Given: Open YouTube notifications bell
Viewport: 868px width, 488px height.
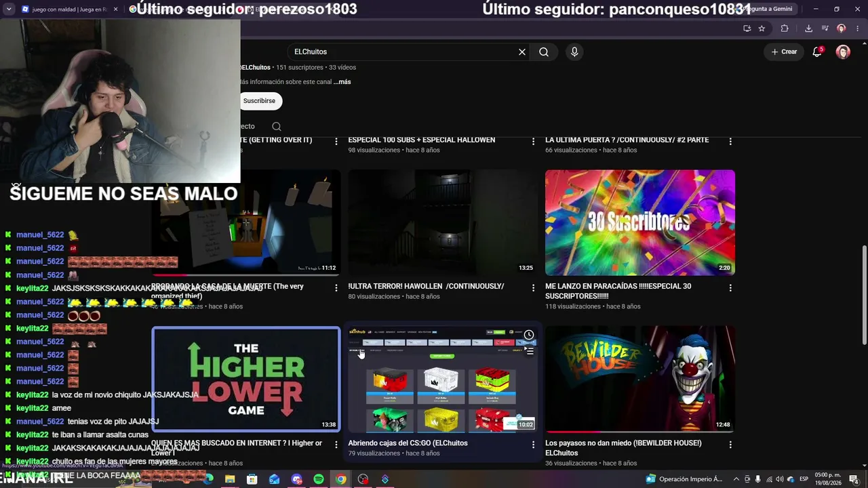Looking at the screenshot, I should 817,52.
